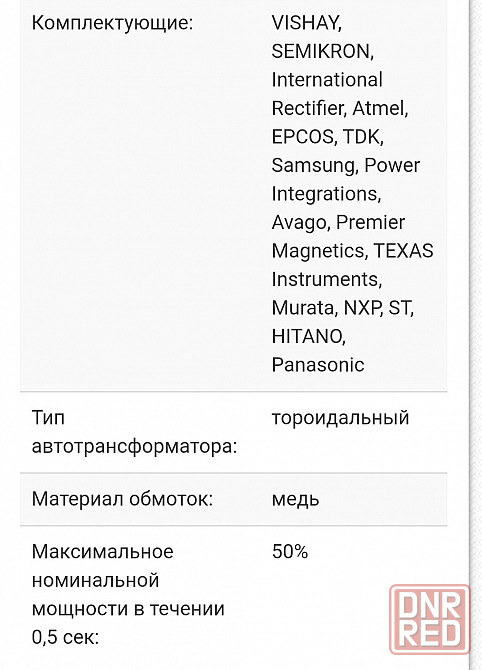Click the Максимальное номинальной мощности label
Viewport: 482px width, 670px height.
pos(128,580)
